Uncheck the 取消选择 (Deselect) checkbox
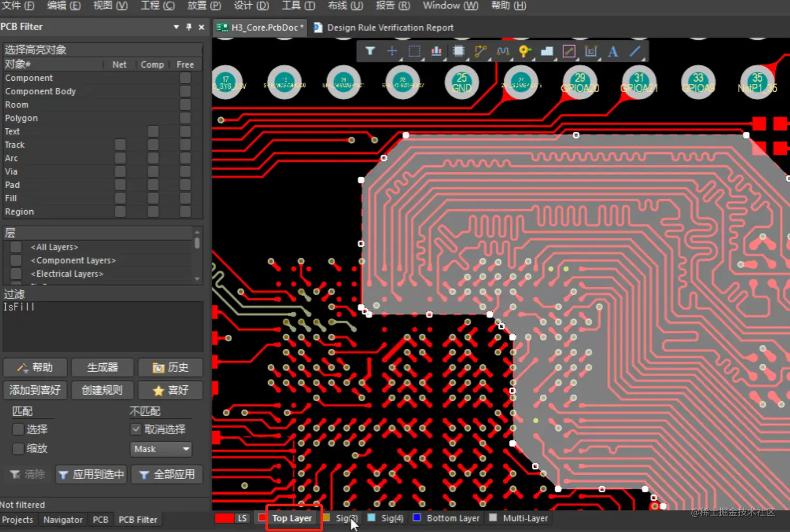 click(x=136, y=429)
